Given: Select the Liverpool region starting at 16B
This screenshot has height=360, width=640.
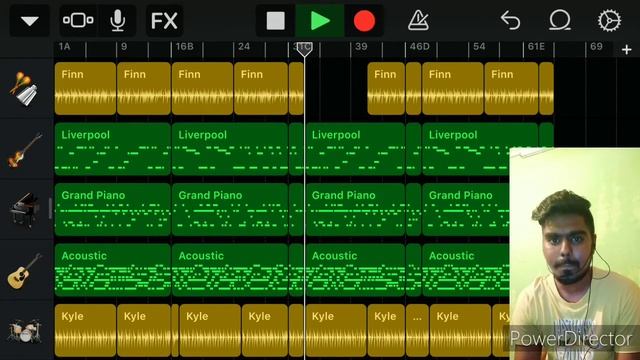Looking at the screenshot, I should [230, 149].
